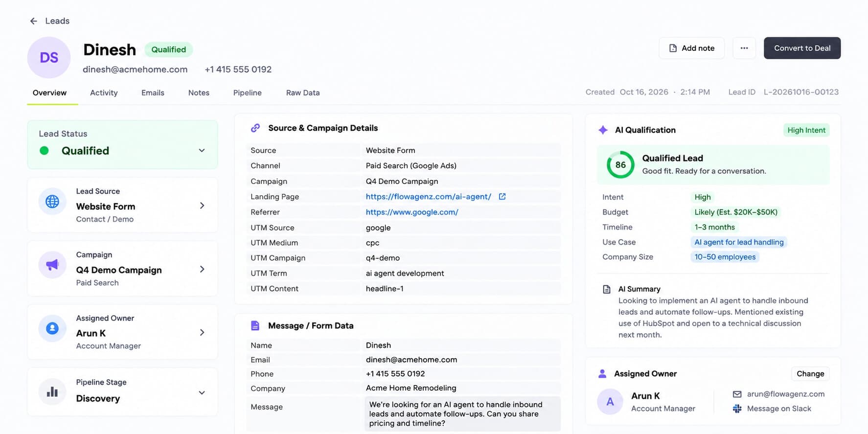
Task: Click the person icon in Assigned Owner card
Action: [x=52, y=328]
